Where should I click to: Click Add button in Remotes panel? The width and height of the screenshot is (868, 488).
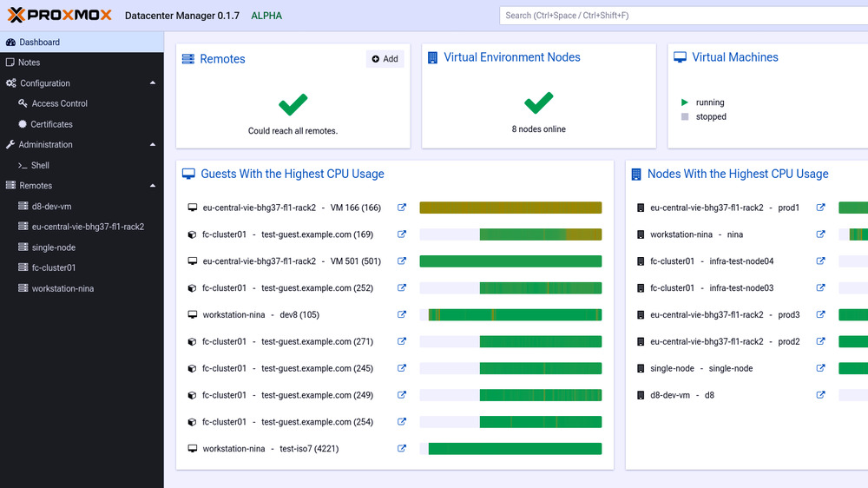pyautogui.click(x=385, y=59)
